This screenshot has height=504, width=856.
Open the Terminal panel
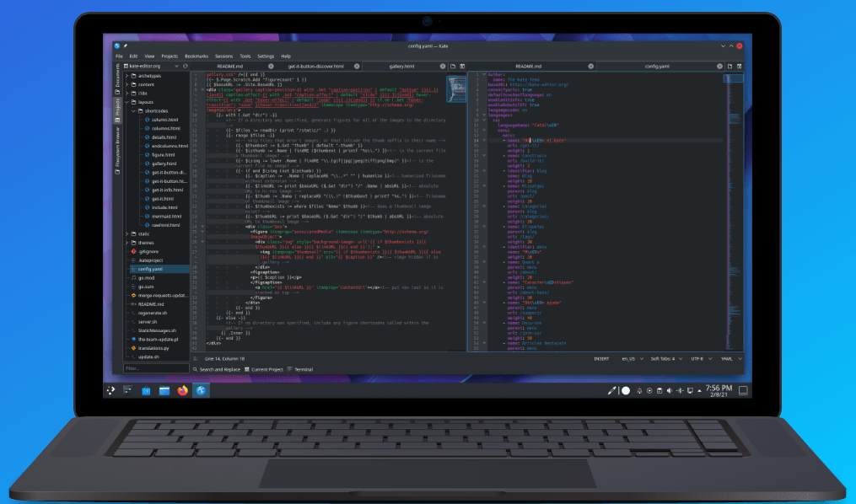[300, 369]
